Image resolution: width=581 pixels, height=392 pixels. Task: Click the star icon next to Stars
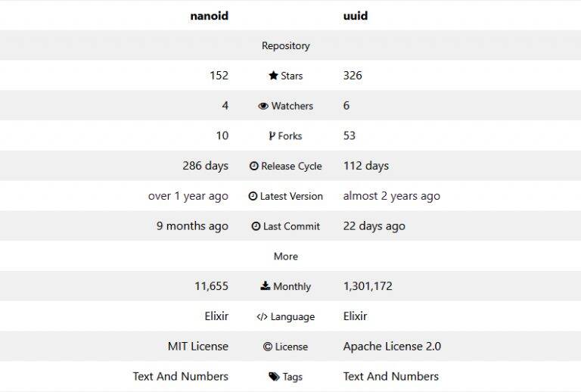click(x=273, y=76)
